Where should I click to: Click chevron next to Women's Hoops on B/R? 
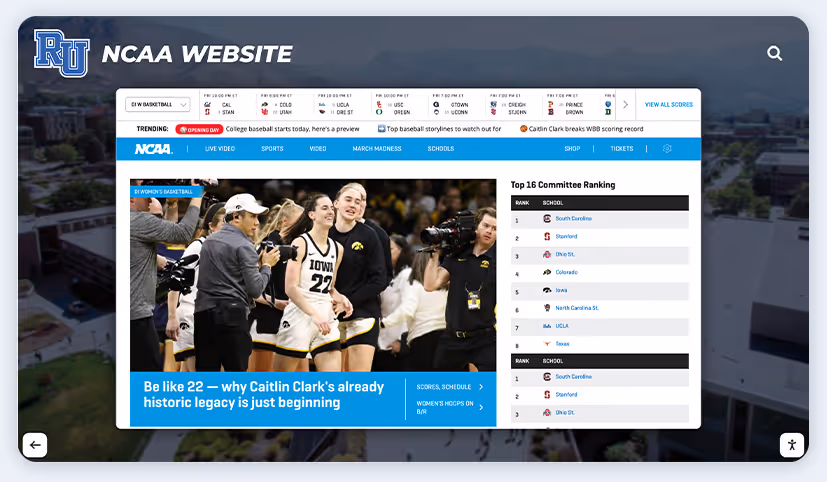[481, 407]
